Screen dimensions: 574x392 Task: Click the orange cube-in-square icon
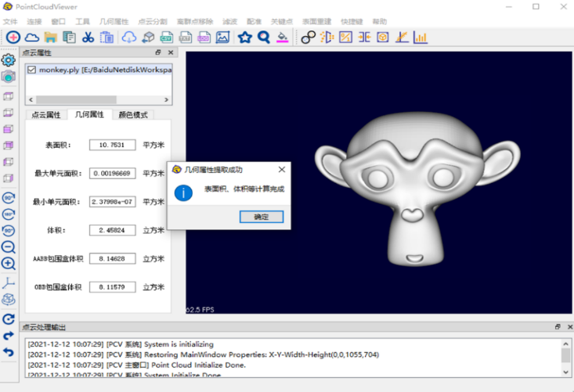(x=383, y=38)
